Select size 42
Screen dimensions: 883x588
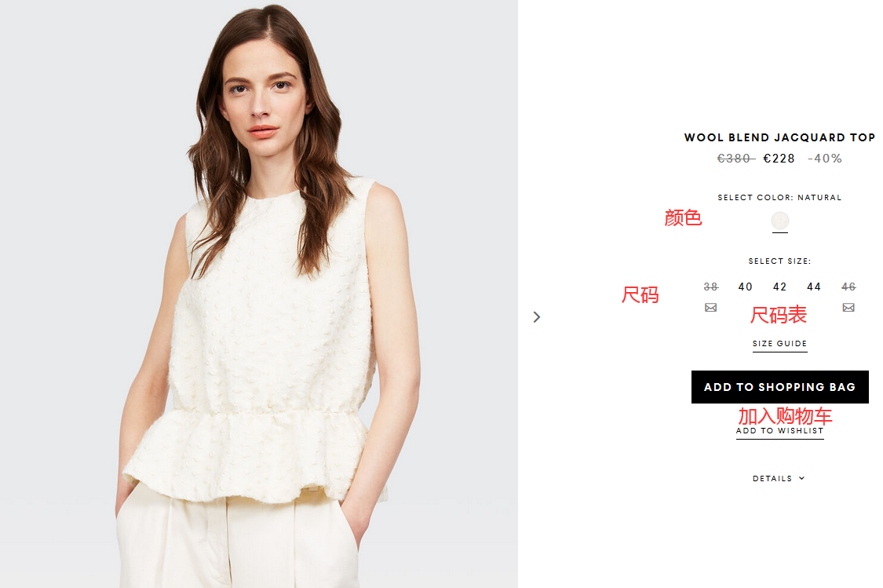(779, 287)
